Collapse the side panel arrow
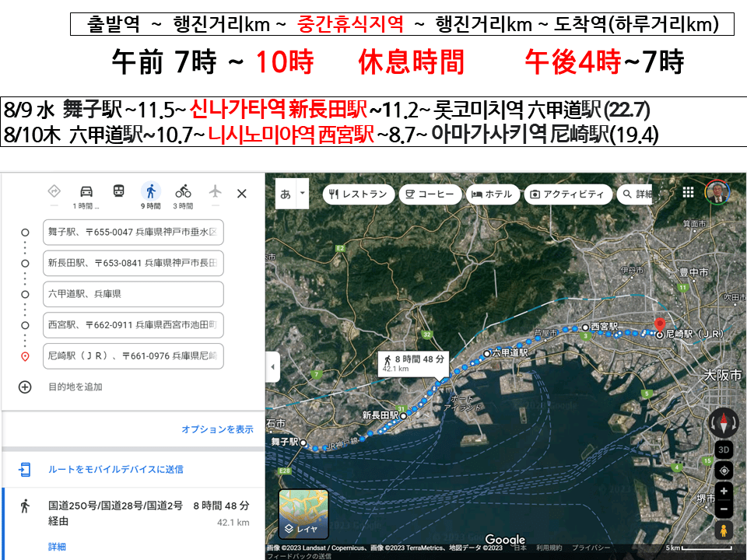The image size is (747, 560). (x=272, y=366)
